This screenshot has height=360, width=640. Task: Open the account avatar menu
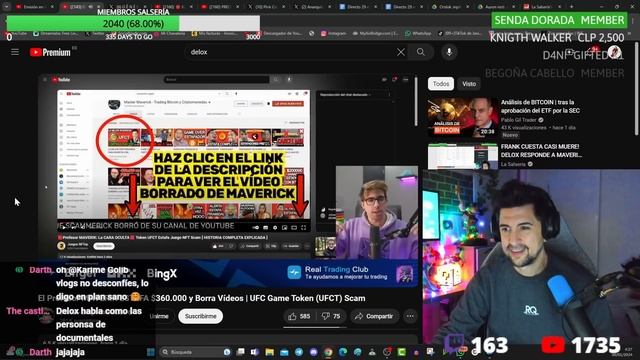[x=614, y=52]
